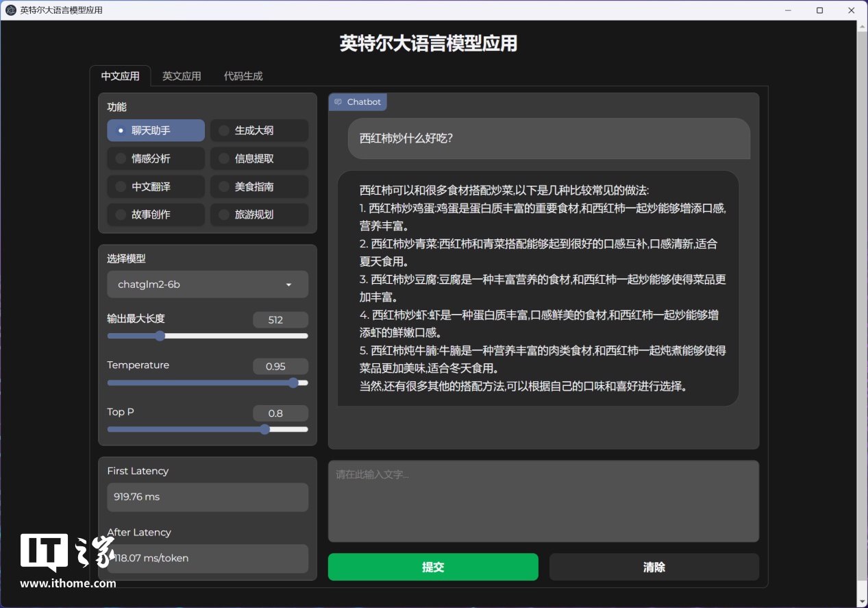This screenshot has height=608, width=868.
Task: Click the app logo icon in title bar
Action: [11, 10]
